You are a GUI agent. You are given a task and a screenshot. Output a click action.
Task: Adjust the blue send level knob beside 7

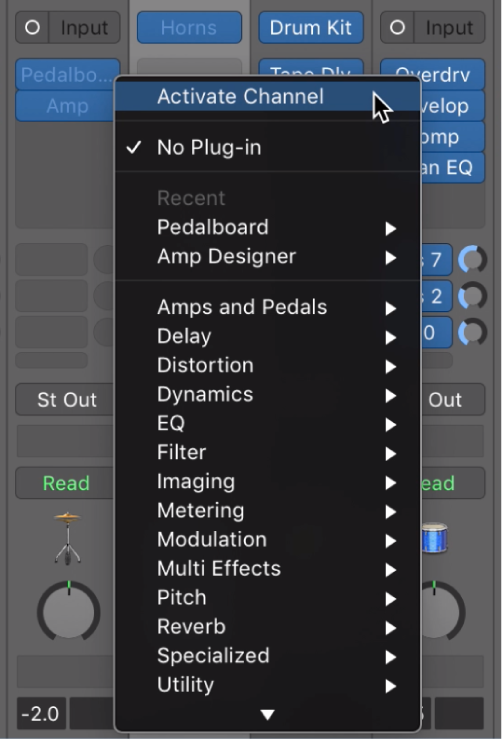pyautogui.click(x=472, y=259)
